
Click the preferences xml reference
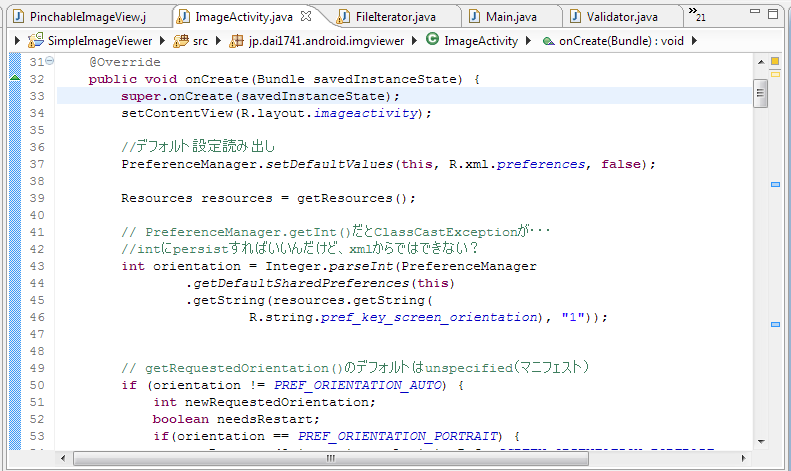(x=541, y=164)
